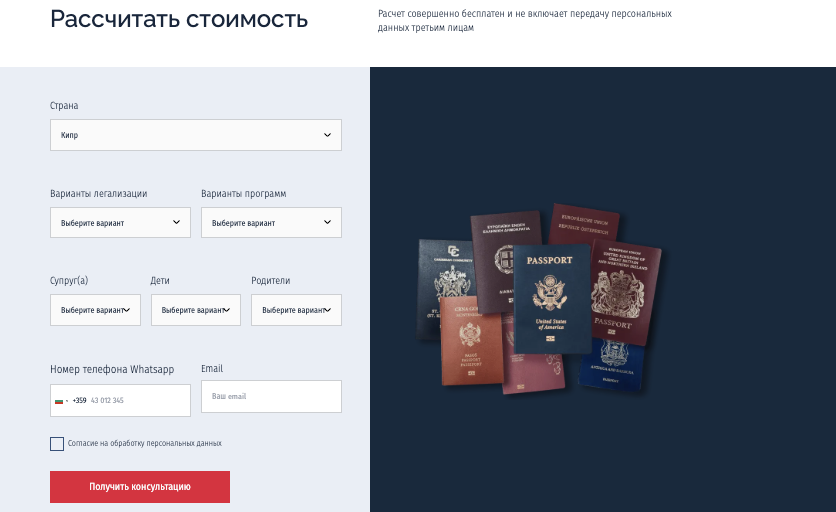Click the chevron in the Кипр dropdown
This screenshot has height=512, width=836.
(x=327, y=135)
